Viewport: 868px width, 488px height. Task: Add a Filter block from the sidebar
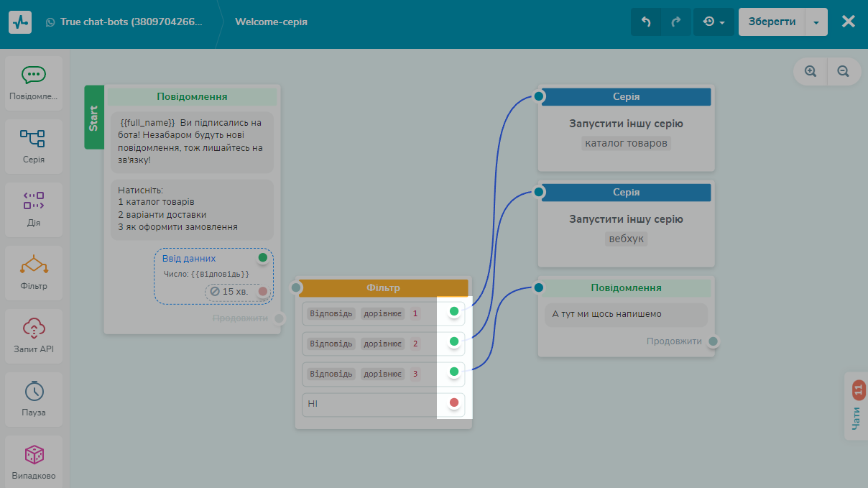34,272
